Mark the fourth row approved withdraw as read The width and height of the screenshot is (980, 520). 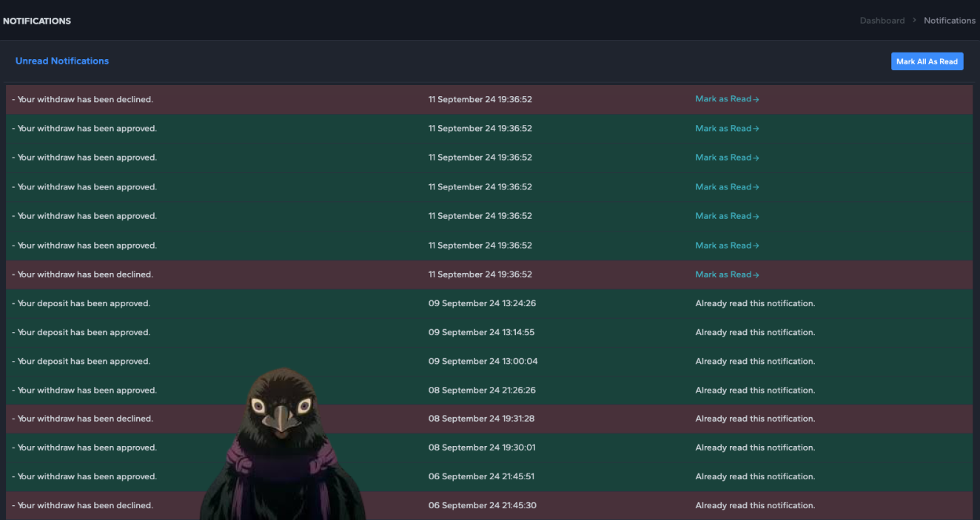(x=727, y=187)
